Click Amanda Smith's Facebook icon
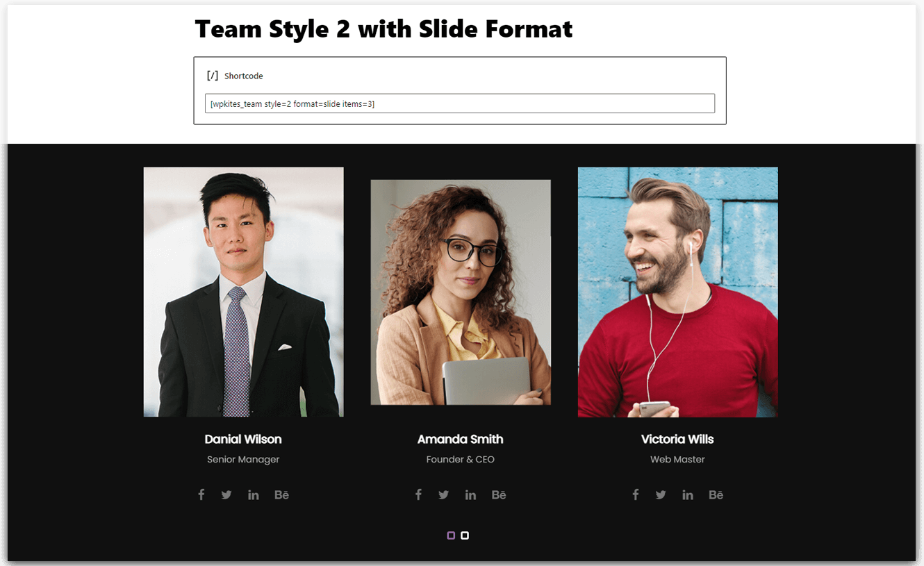Image resolution: width=924 pixels, height=566 pixels. [418, 494]
